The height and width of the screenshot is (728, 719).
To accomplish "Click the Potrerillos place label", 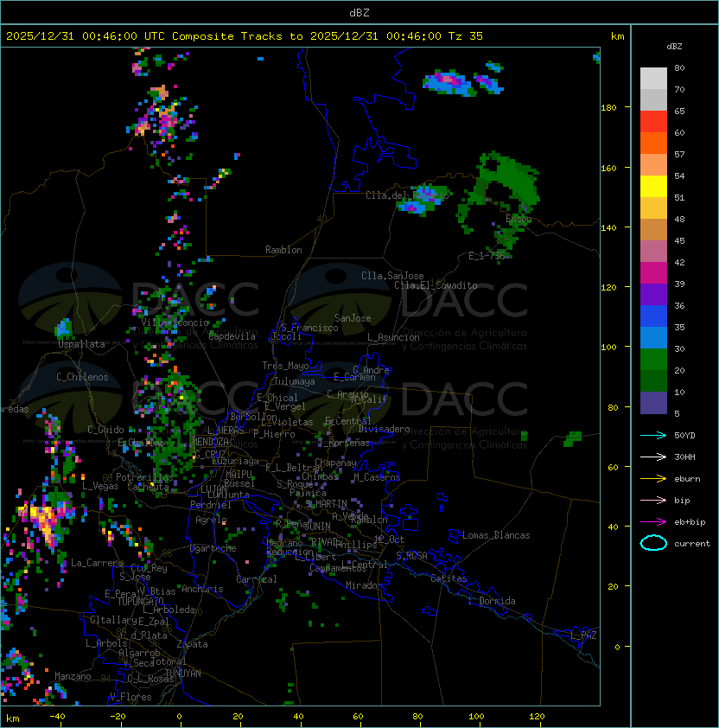I will (x=144, y=477).
